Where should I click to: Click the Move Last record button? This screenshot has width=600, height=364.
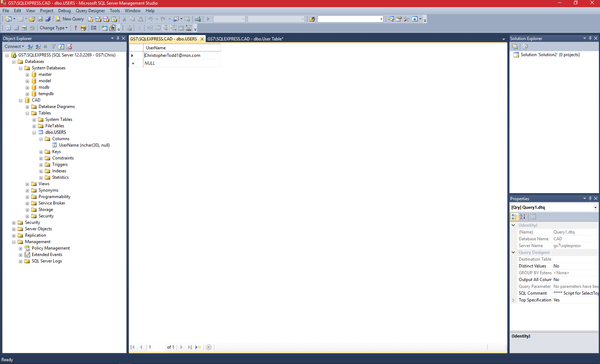[190, 347]
